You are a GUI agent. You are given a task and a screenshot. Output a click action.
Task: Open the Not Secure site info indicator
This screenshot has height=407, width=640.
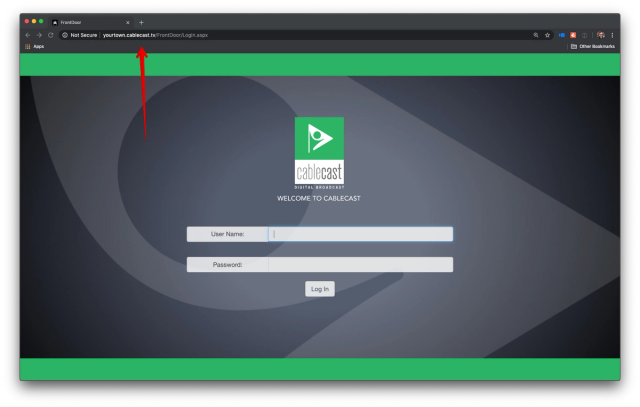tap(80, 35)
